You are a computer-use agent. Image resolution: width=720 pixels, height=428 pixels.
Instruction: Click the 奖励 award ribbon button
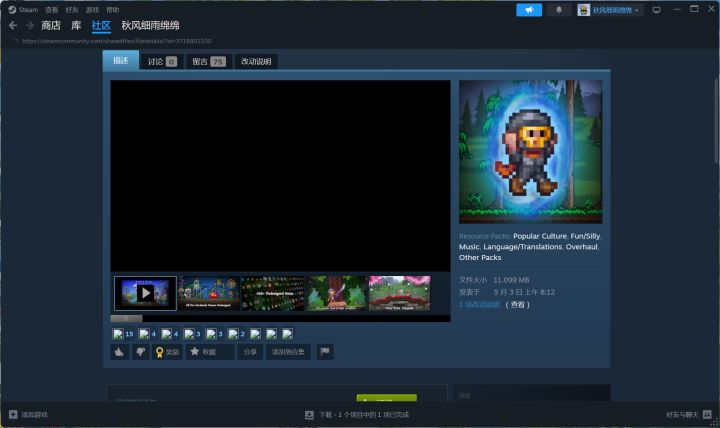point(167,352)
